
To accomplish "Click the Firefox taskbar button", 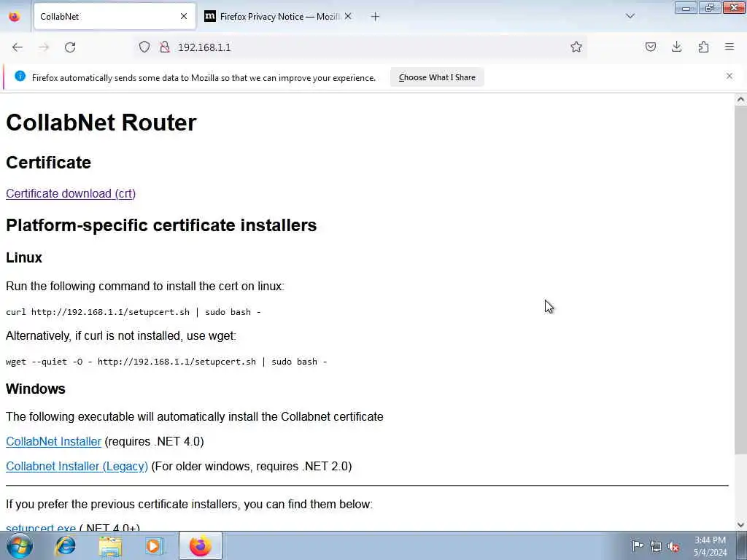I will tap(200, 545).
